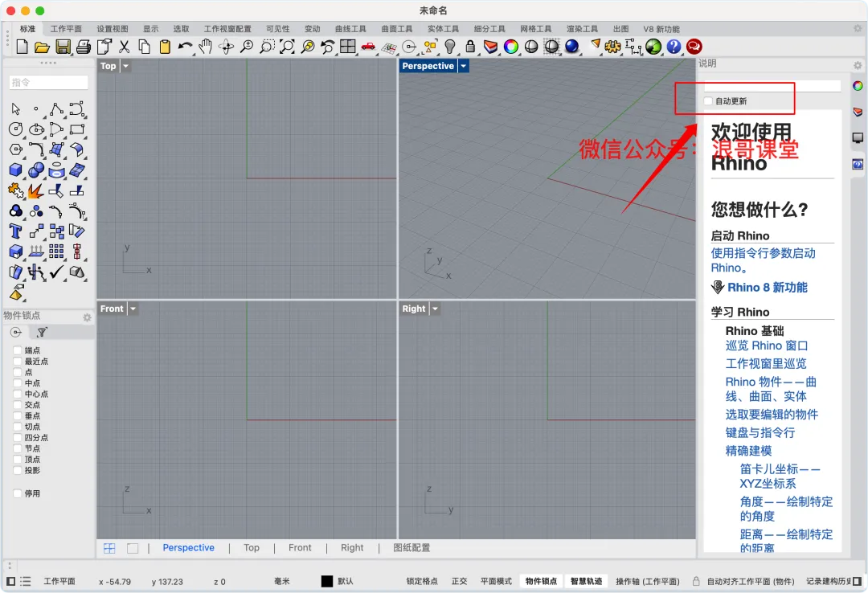This screenshot has height=593, width=868.
Task: Enable the 最近点 object snap checkbox
Action: (17, 361)
